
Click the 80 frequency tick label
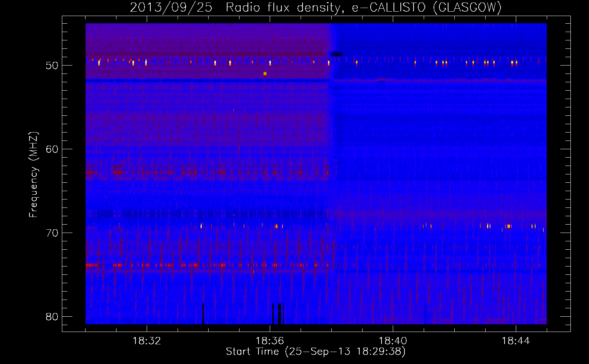52,317
